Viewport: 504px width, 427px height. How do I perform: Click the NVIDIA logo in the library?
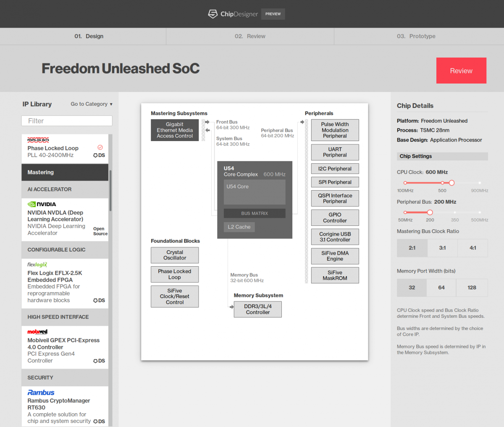click(x=42, y=204)
